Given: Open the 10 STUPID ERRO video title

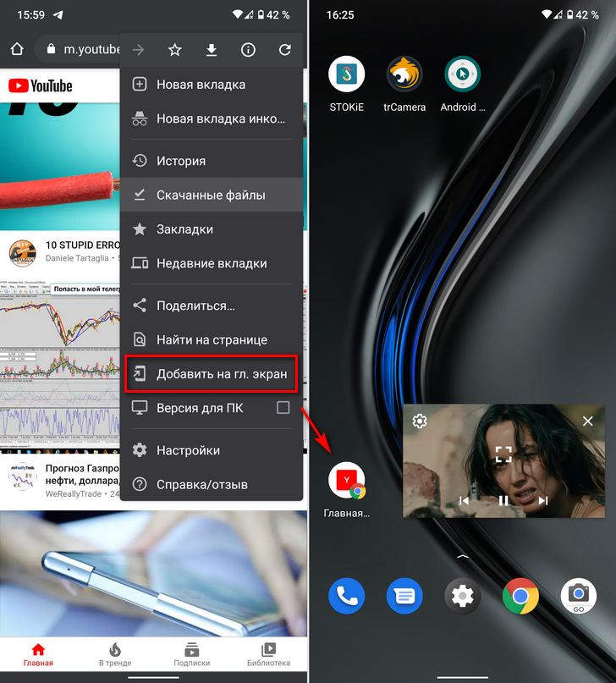Looking at the screenshot, I should 82,245.
